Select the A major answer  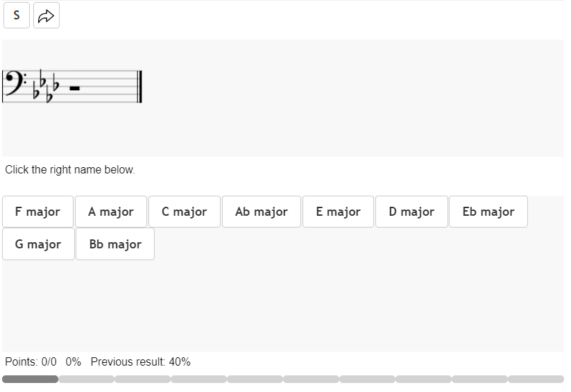point(111,212)
